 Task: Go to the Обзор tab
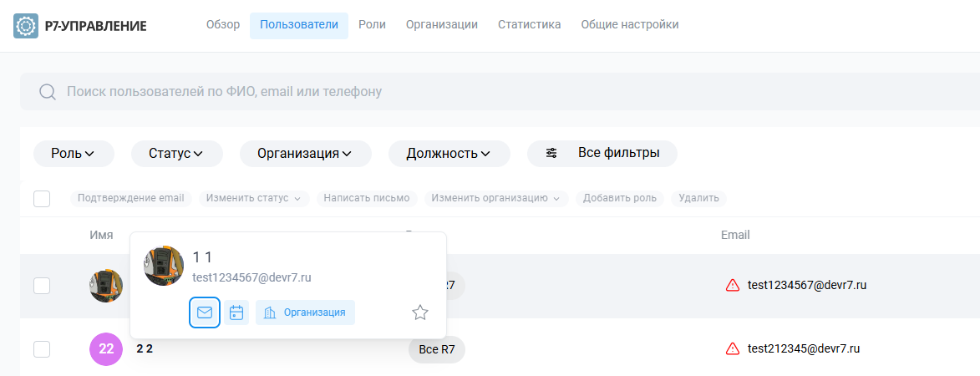click(x=223, y=25)
